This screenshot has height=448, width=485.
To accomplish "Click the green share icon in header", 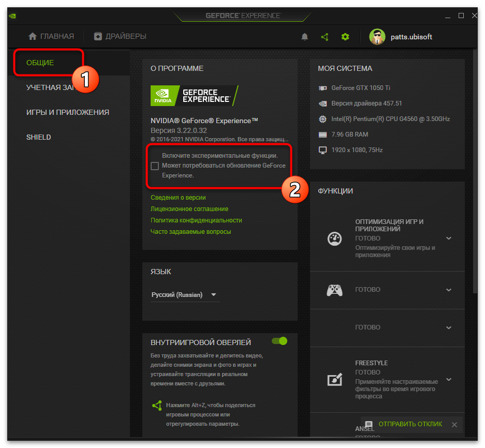I will tap(325, 37).
